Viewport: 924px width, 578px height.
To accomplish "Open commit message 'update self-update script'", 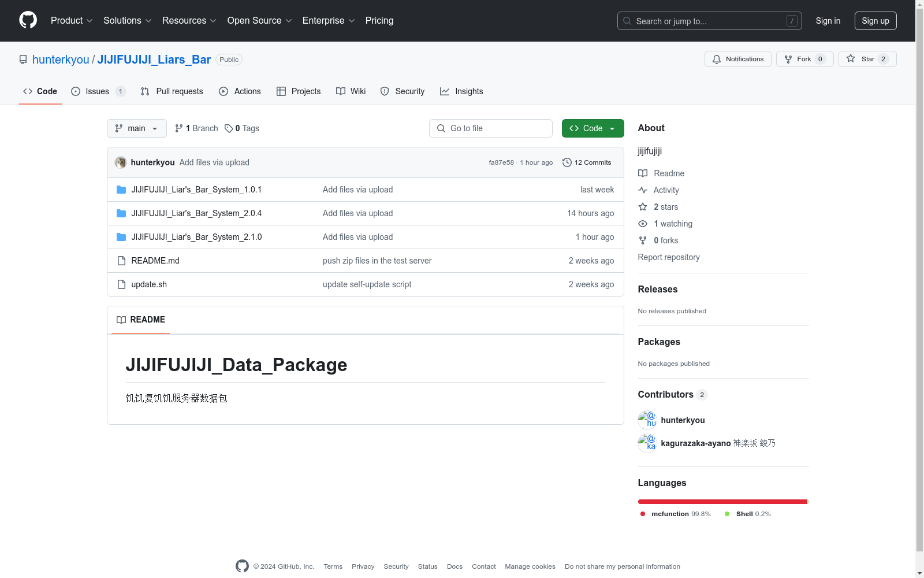I will [x=367, y=284].
